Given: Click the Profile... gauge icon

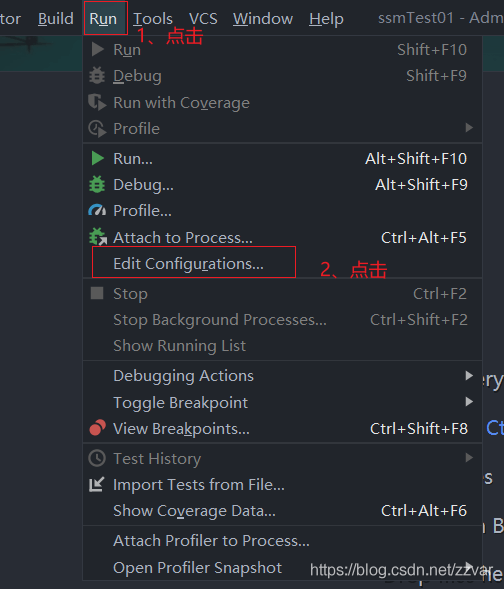Looking at the screenshot, I should click(97, 210).
